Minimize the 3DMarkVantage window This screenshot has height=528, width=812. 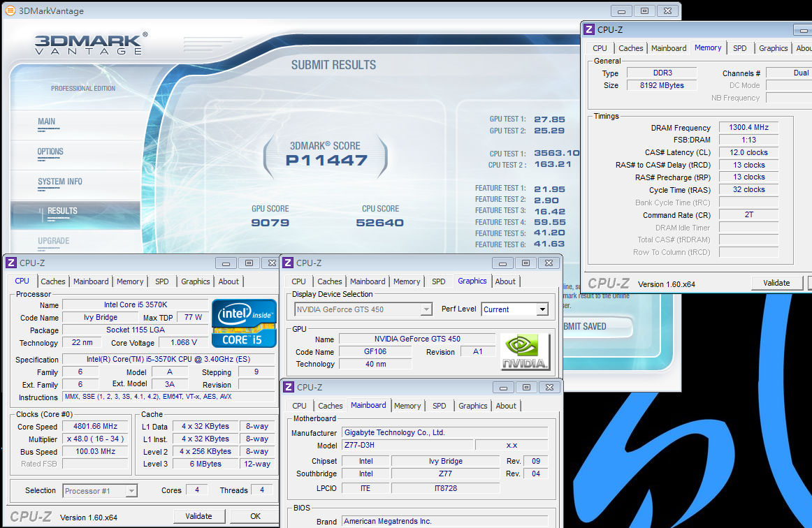[621, 11]
